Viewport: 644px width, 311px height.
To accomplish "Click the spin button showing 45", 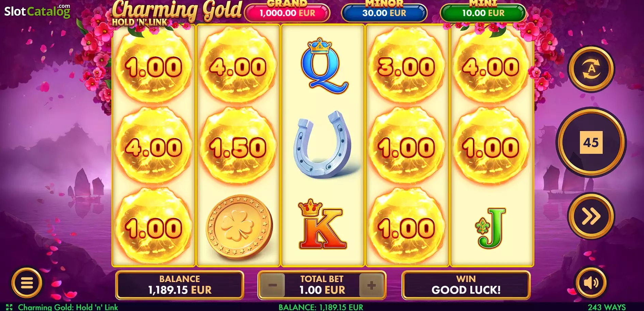I will point(591,142).
